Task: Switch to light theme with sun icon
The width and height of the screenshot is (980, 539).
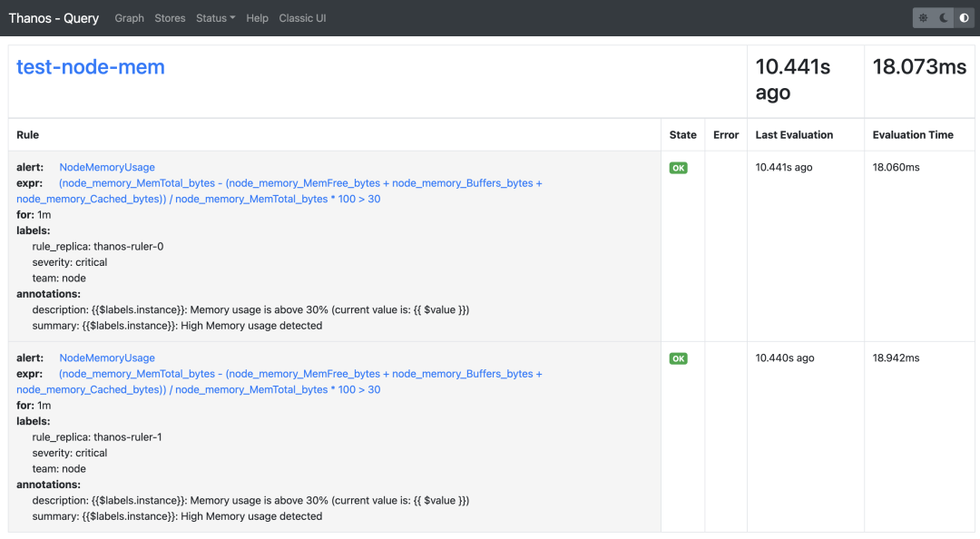Action: [x=924, y=18]
